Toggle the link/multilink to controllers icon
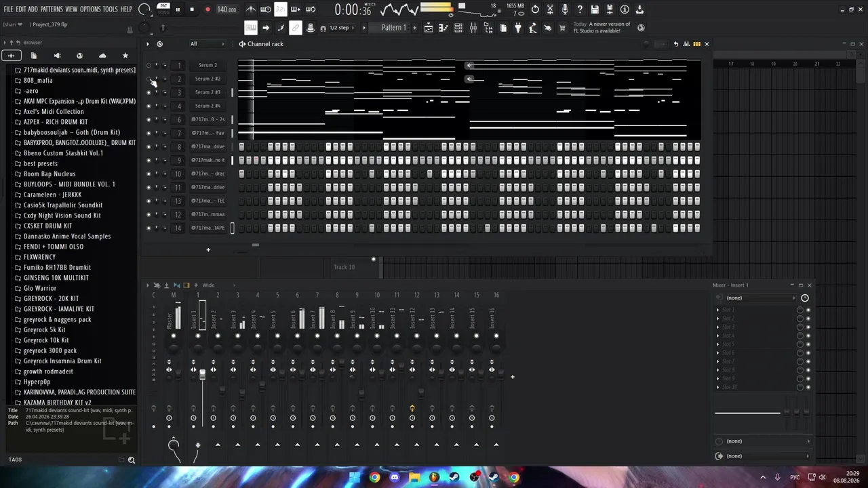The height and width of the screenshot is (488, 868). 296,28
